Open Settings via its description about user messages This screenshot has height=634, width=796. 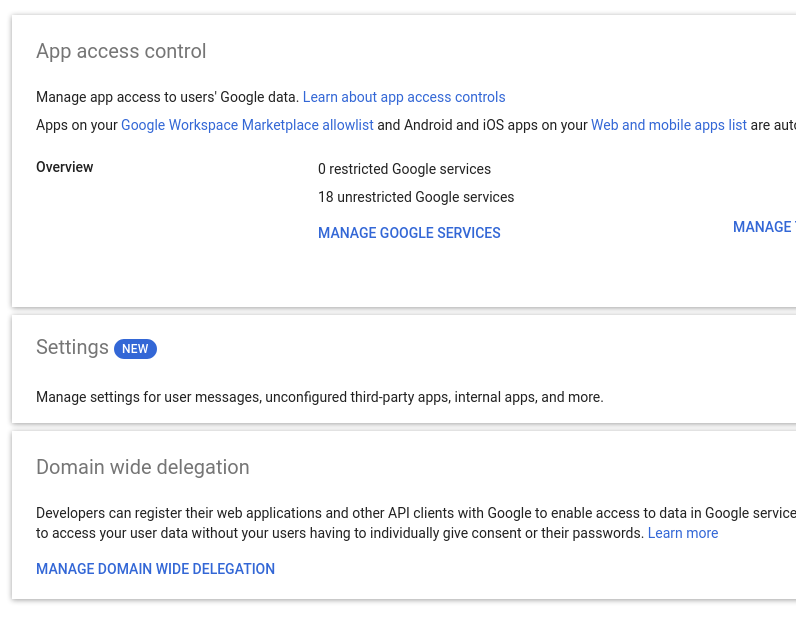(x=319, y=397)
